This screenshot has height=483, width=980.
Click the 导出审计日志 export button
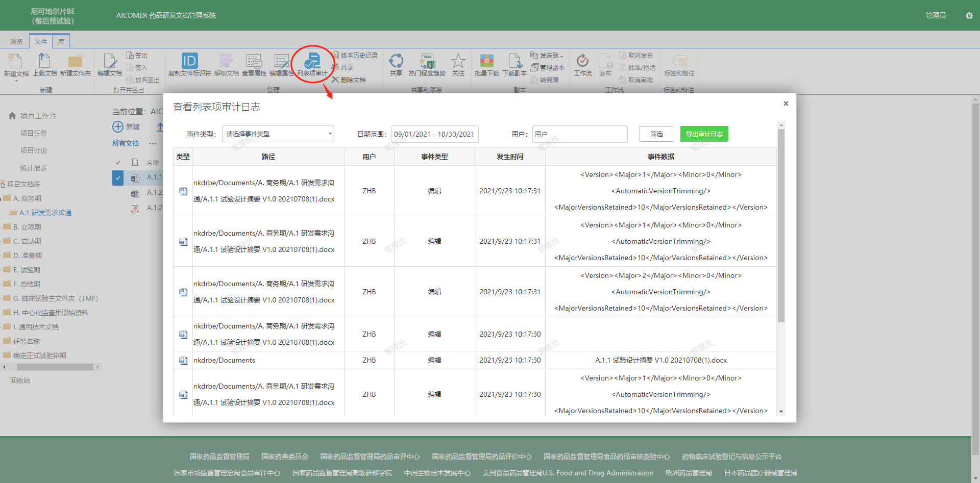click(704, 134)
